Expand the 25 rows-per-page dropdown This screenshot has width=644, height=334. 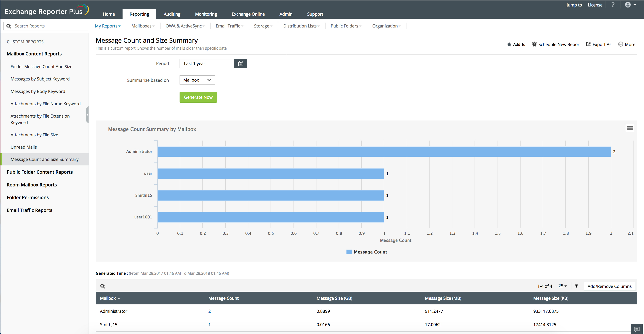[x=563, y=286]
